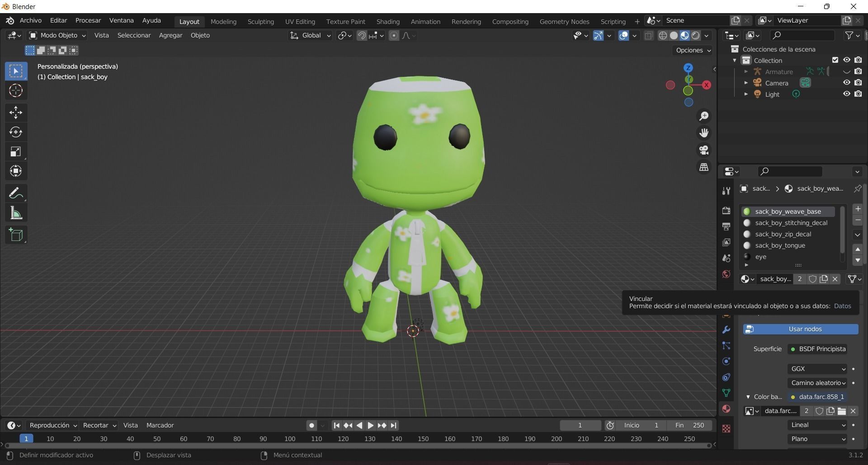
Task: Open the Texture properties tab
Action: [x=726, y=428]
